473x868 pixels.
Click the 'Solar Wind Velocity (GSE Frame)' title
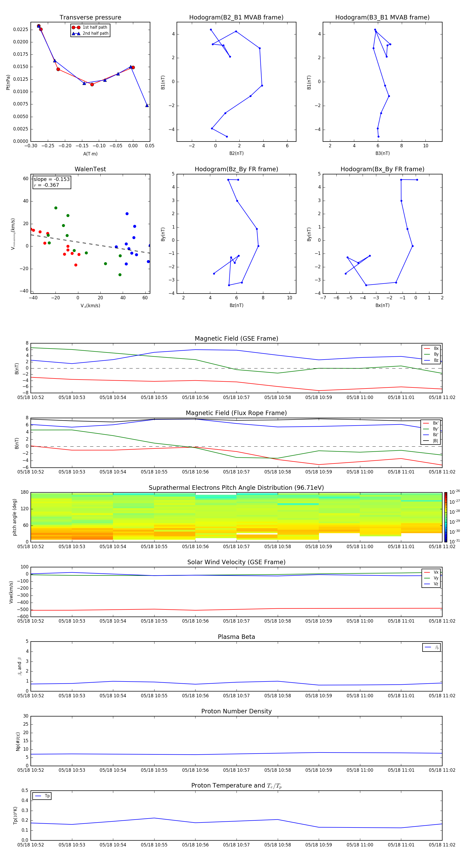click(x=236, y=562)
